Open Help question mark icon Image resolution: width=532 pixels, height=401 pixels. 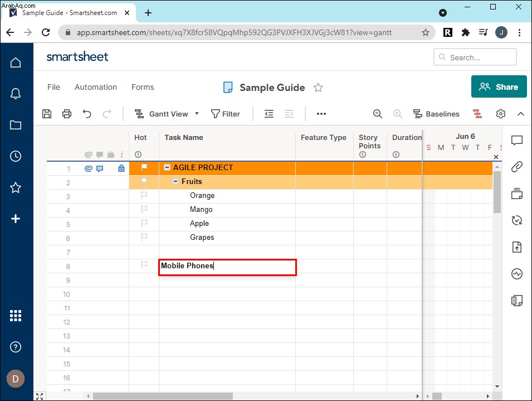(x=16, y=347)
